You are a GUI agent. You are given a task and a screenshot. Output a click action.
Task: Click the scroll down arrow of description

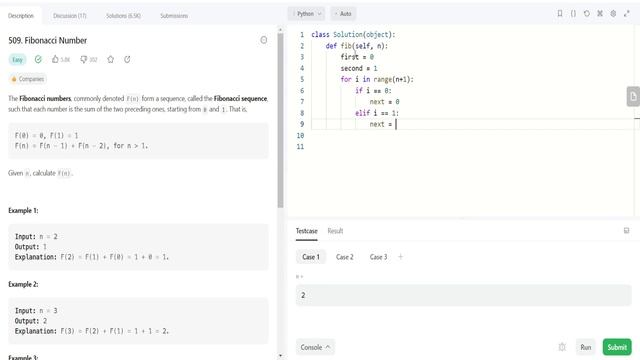tap(280, 356)
